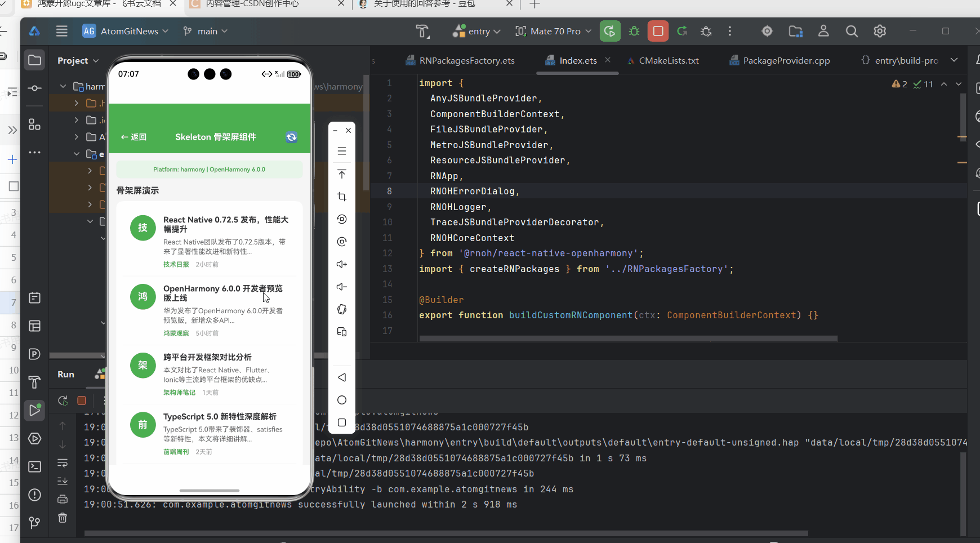Switch to entry\build-pro tab

click(x=900, y=60)
